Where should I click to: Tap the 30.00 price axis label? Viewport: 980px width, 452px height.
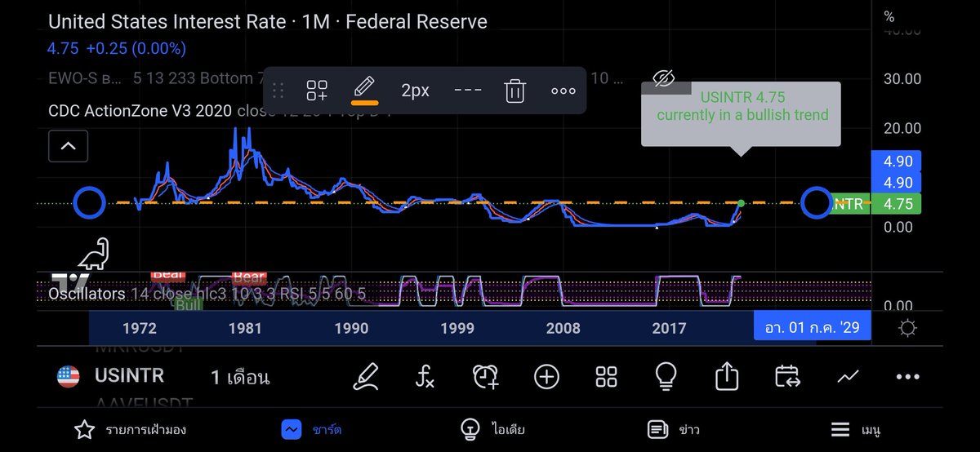click(x=902, y=79)
